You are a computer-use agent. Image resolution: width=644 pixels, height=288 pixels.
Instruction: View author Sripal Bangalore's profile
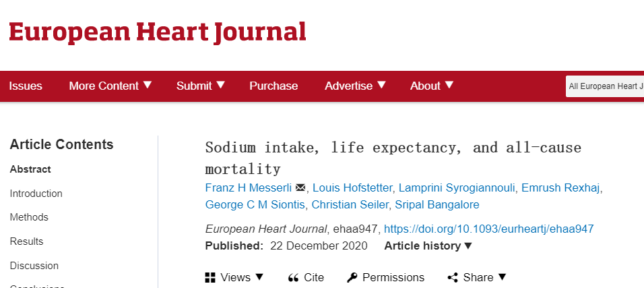pos(437,204)
